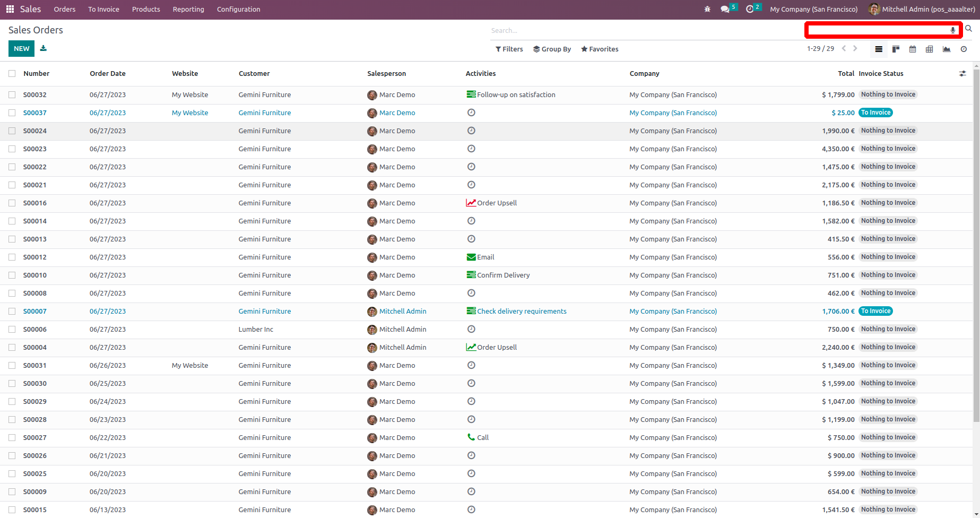
Task: Focus the Search input field
Action: coord(646,31)
